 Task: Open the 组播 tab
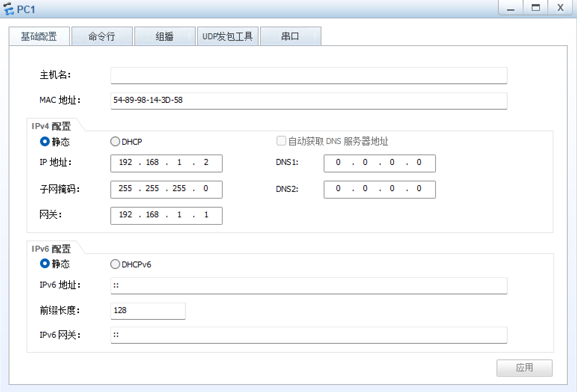point(165,36)
